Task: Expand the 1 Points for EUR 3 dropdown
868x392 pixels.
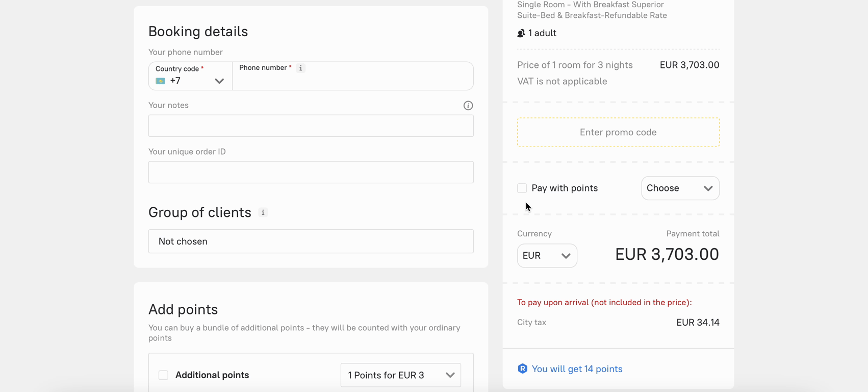Action: tap(400, 375)
